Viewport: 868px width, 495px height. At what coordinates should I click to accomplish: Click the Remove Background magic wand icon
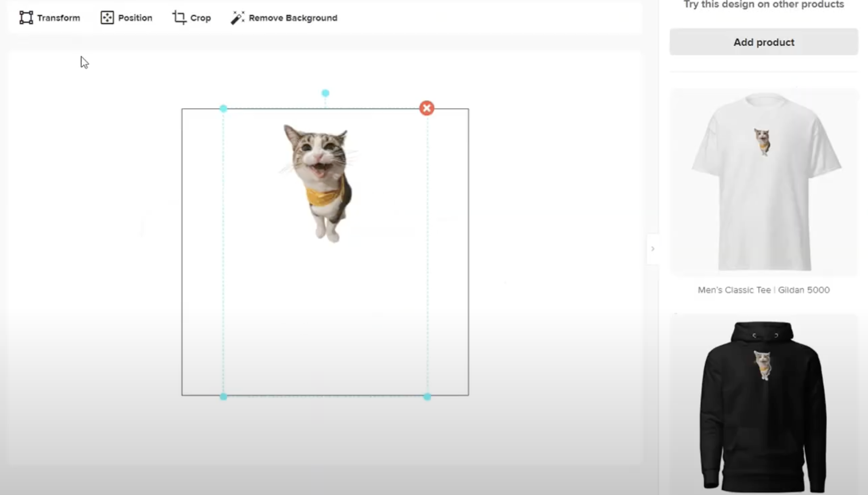pyautogui.click(x=237, y=18)
